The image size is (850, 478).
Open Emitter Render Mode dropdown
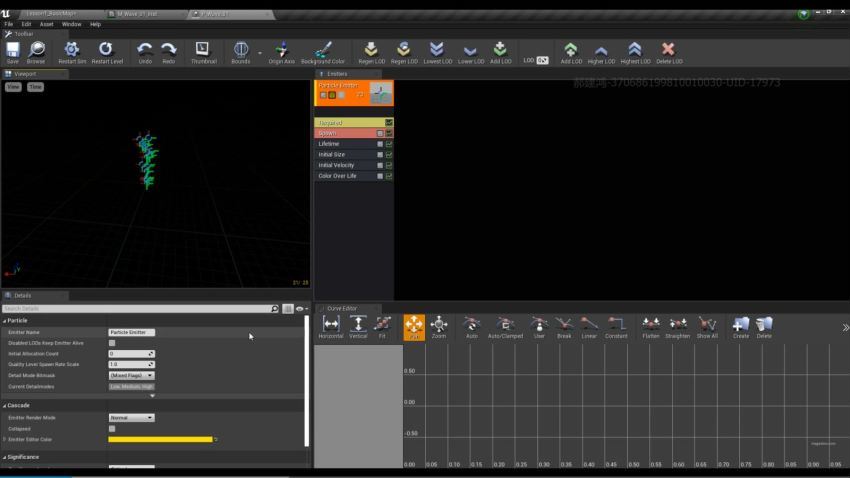click(x=131, y=418)
